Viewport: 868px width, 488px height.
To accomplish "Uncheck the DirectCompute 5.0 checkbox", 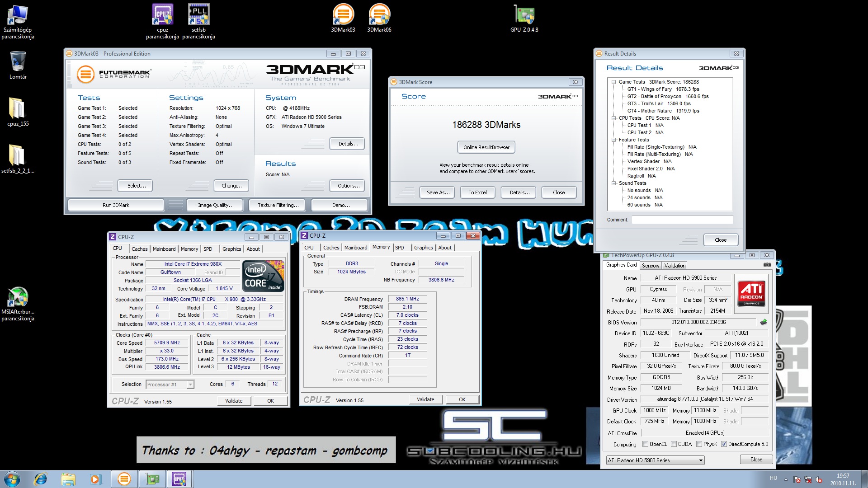I will click(x=724, y=444).
